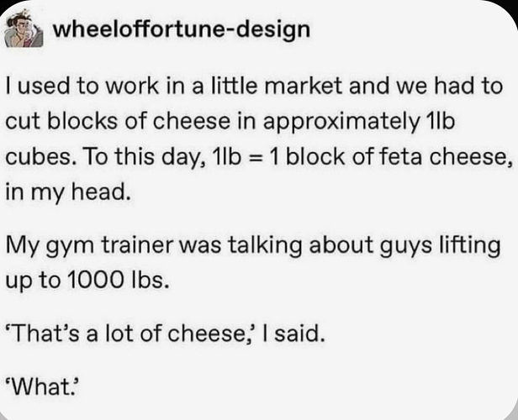Click the word "cubes" in the post

click(x=34, y=158)
